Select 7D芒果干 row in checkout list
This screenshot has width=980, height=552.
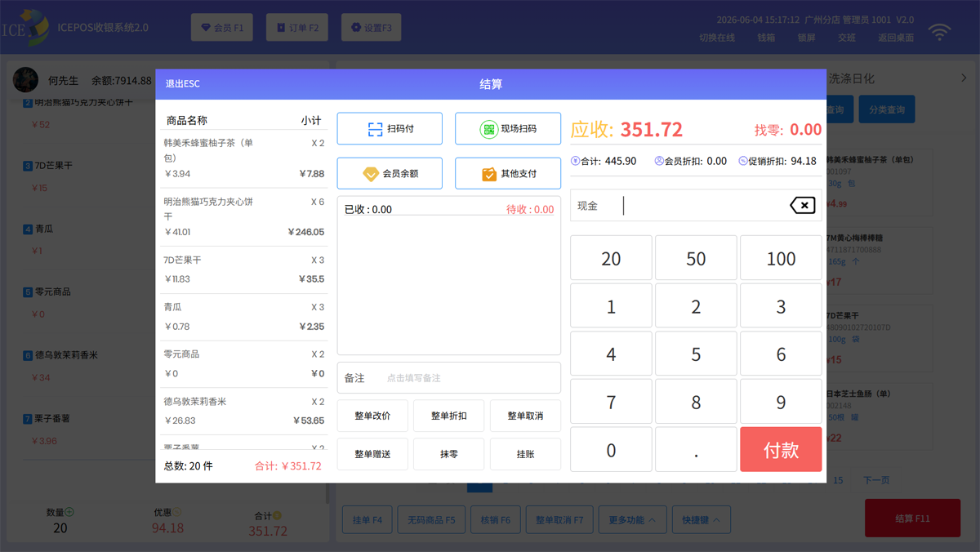(x=243, y=269)
